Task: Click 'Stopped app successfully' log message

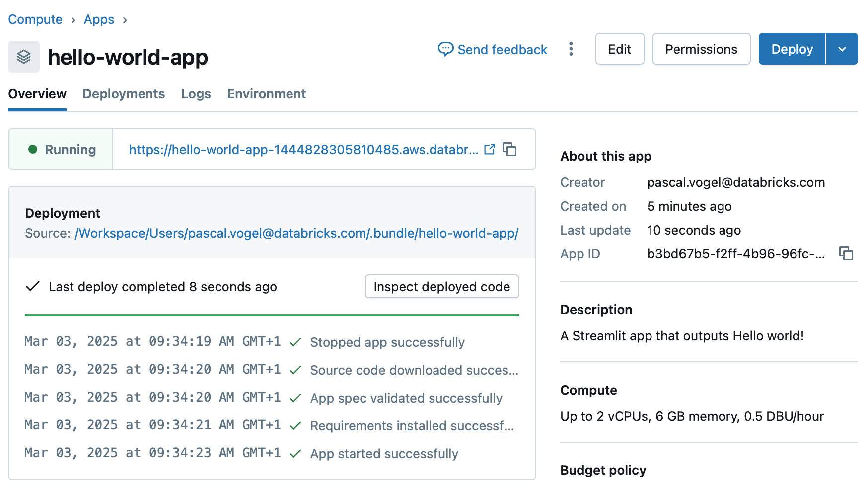Action: click(387, 342)
